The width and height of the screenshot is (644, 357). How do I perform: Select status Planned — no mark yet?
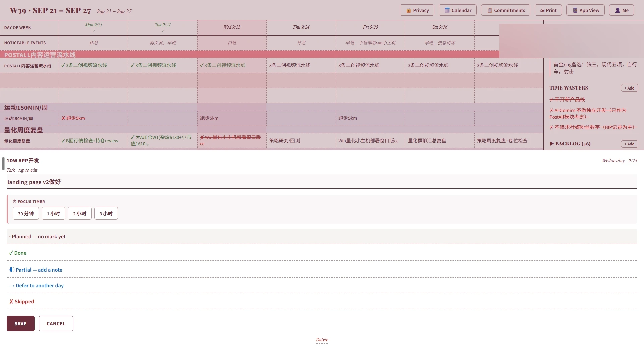[322, 236]
